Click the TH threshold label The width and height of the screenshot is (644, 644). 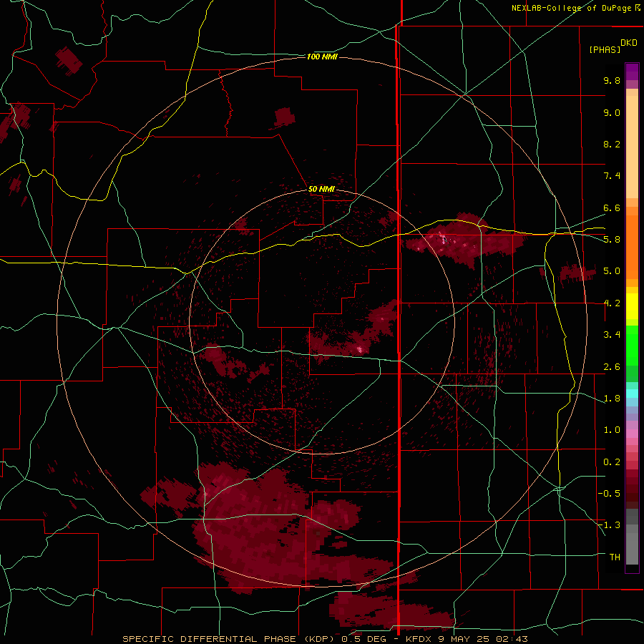click(615, 557)
